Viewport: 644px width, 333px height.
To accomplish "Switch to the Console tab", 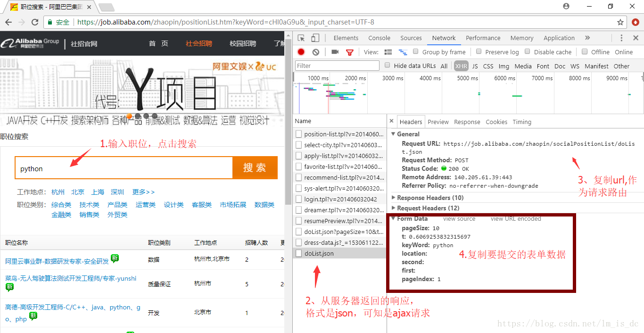I will [380, 38].
